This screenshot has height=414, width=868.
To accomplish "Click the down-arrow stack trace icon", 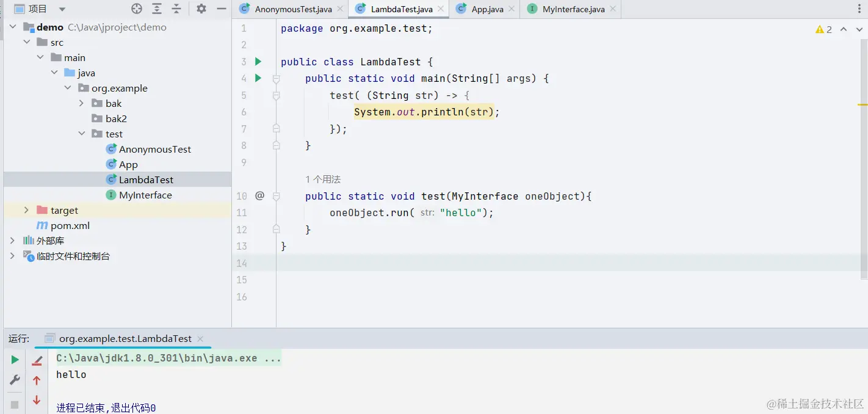I will pyautogui.click(x=37, y=401).
